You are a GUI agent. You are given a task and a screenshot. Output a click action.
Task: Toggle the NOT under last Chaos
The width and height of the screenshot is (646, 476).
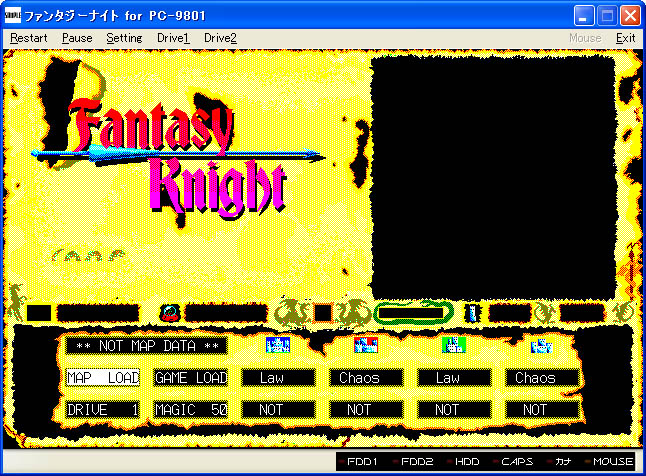tap(542, 410)
